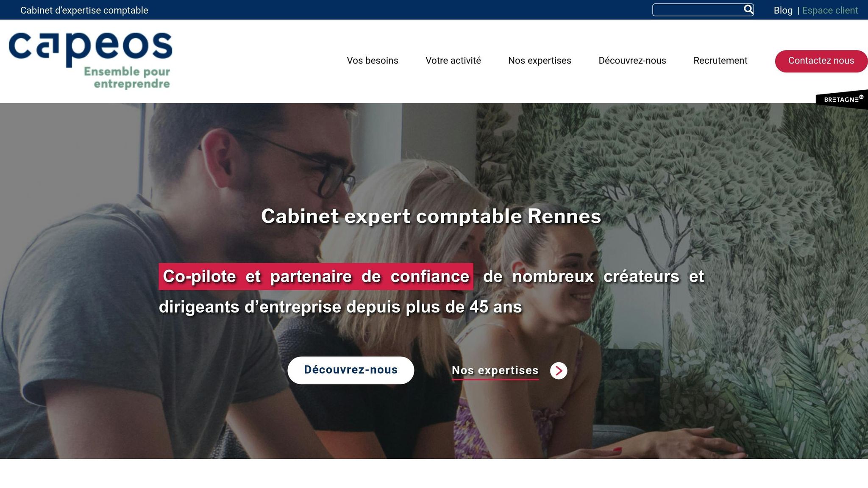Click the red Contactez nous button
The width and height of the screenshot is (868, 488).
coord(821,61)
